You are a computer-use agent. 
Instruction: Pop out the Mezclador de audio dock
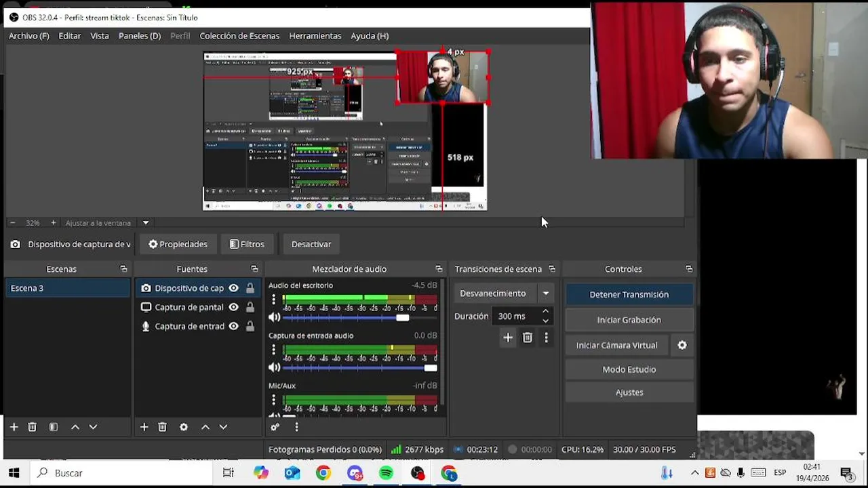[439, 269]
